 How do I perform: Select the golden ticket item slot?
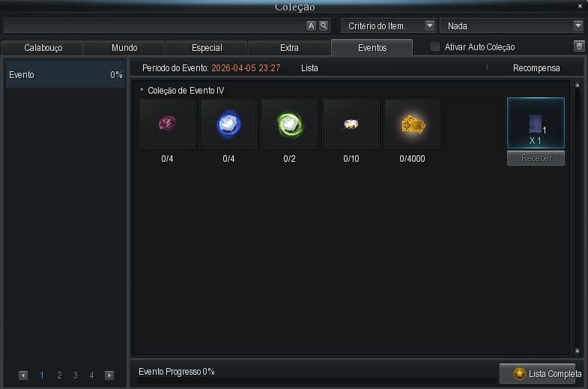[x=412, y=124]
